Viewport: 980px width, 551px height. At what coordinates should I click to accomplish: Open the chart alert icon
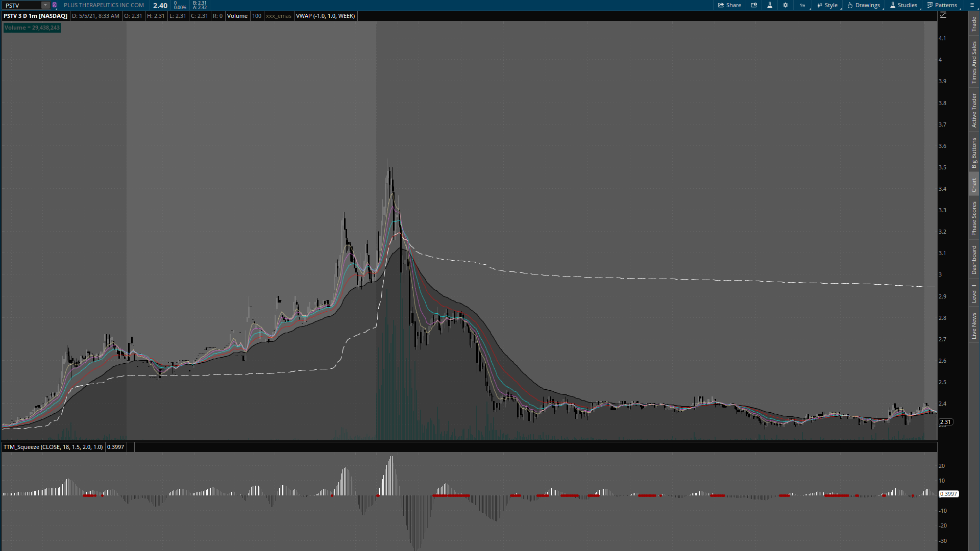pyautogui.click(x=754, y=5)
